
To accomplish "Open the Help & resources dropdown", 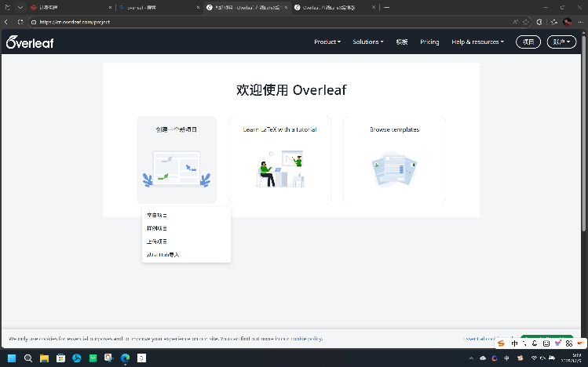I will pos(477,42).
